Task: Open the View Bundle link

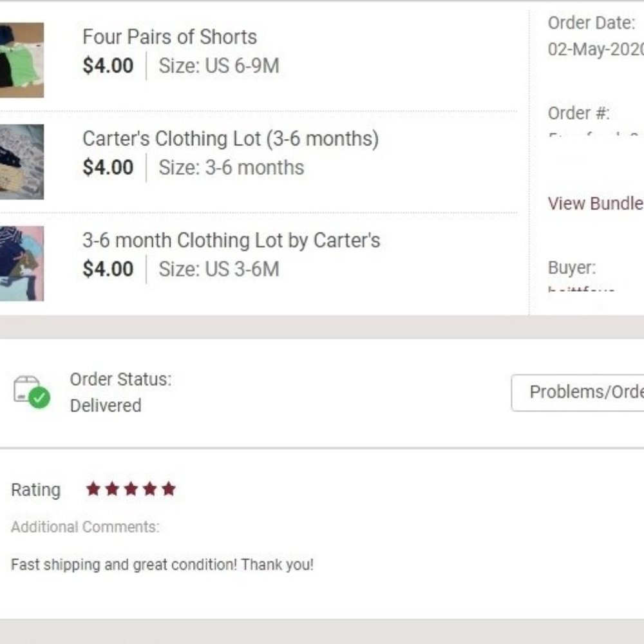Action: tap(595, 204)
